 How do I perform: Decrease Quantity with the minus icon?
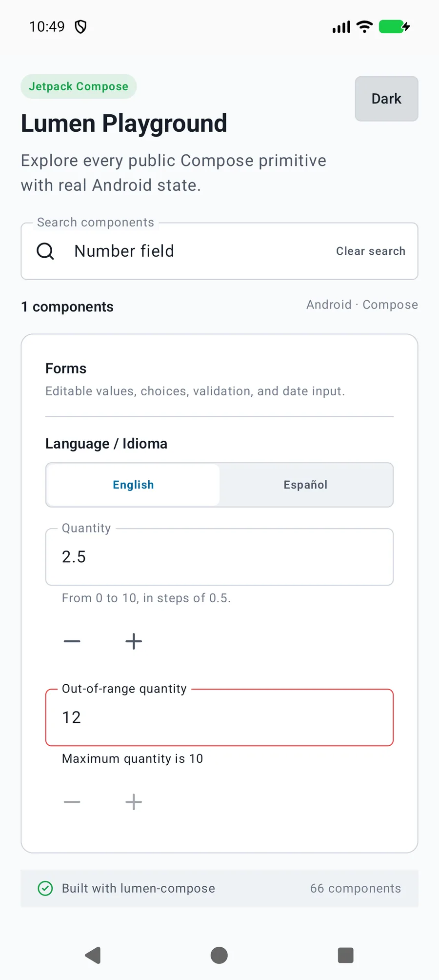pyautogui.click(x=72, y=641)
